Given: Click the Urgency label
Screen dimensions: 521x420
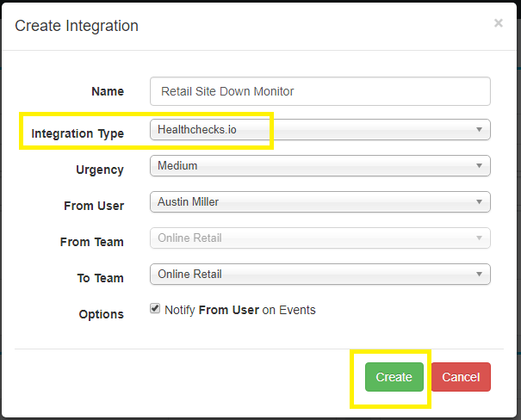Looking at the screenshot, I should point(100,170).
